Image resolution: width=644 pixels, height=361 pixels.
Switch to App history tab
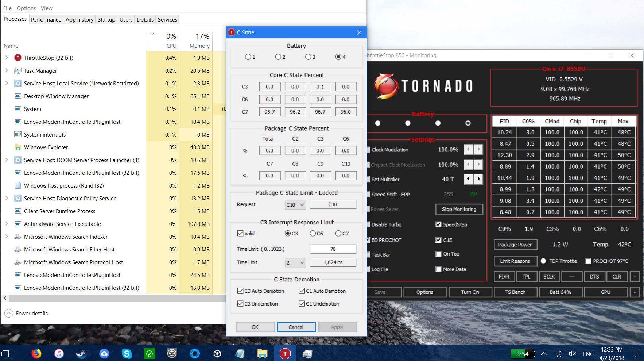click(79, 19)
